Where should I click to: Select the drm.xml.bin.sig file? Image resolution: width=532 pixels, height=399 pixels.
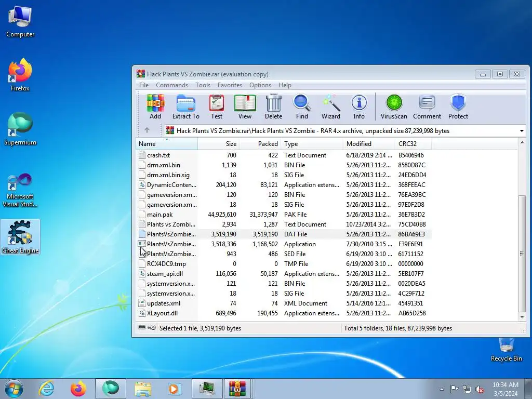coord(284,175)
